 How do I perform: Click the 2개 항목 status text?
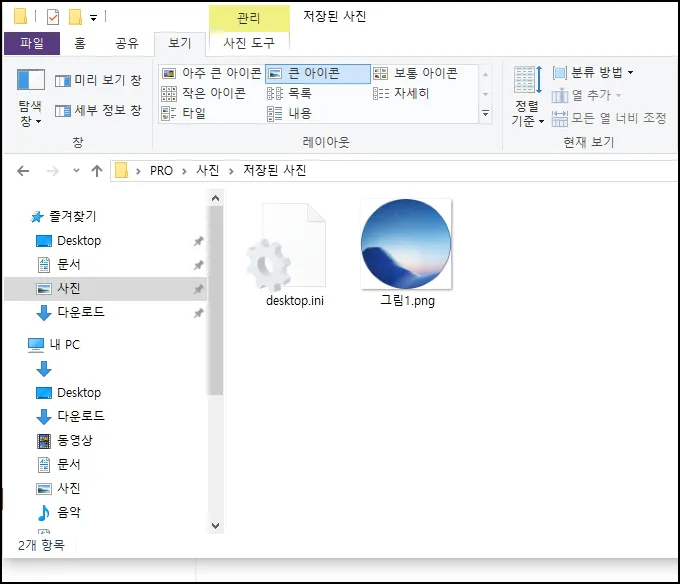pyautogui.click(x=41, y=545)
